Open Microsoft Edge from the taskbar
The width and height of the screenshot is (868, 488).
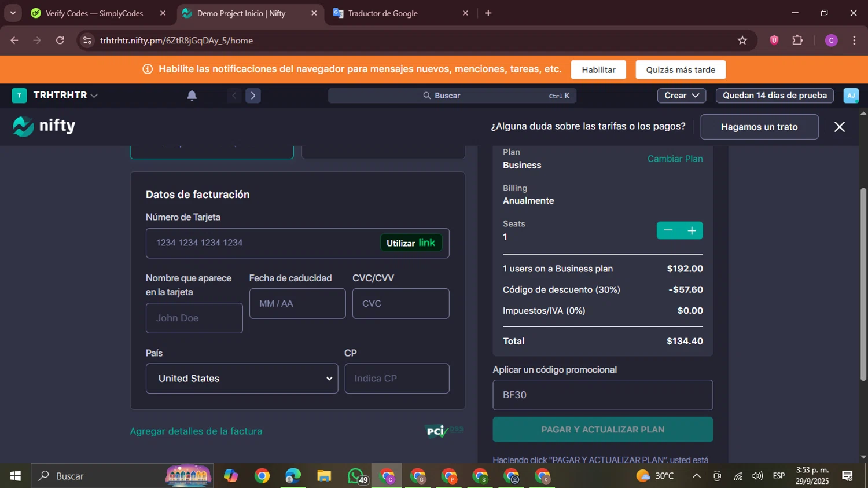[x=293, y=476]
